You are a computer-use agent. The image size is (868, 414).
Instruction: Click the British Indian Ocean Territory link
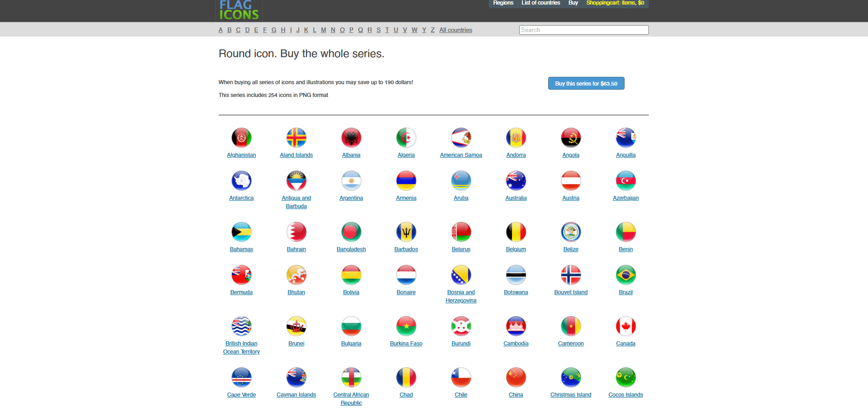[x=242, y=348]
